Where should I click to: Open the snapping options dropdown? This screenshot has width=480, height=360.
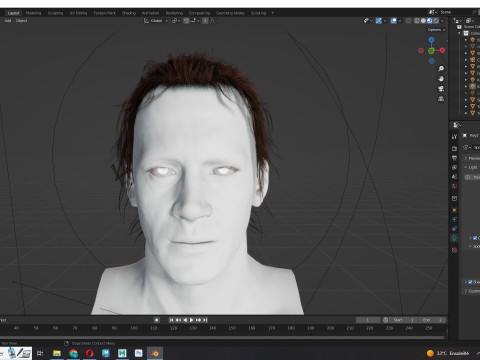pos(195,21)
